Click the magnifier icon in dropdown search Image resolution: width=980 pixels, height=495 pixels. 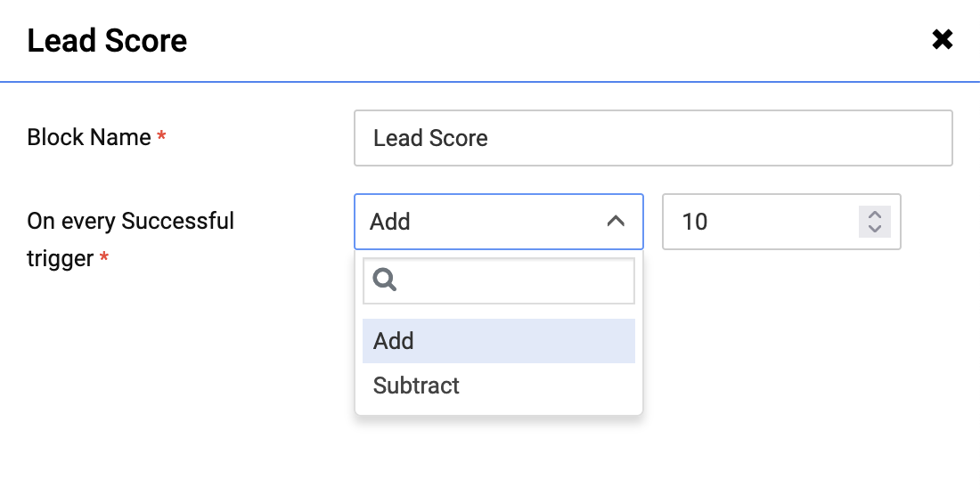[385, 280]
